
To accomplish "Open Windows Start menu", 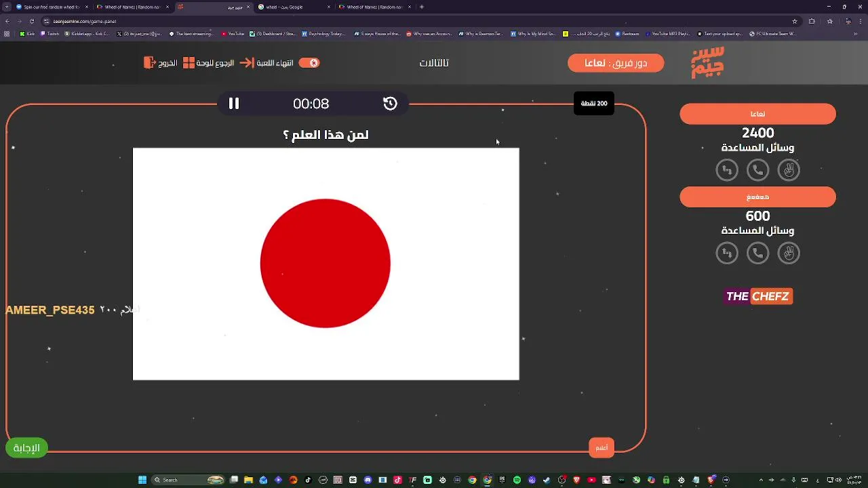I will (142, 480).
